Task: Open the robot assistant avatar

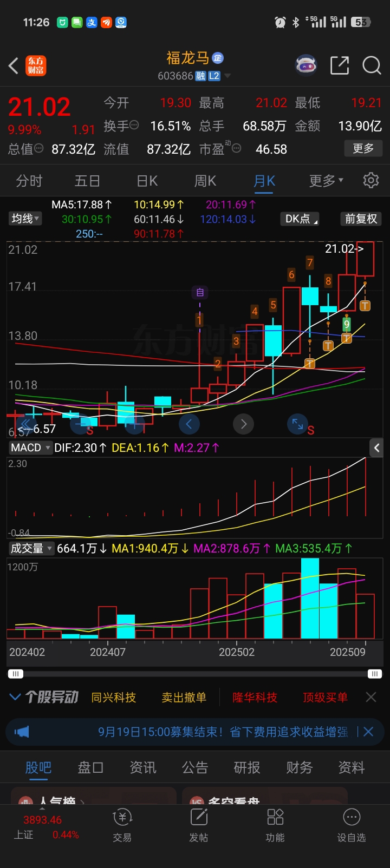Action: click(306, 65)
